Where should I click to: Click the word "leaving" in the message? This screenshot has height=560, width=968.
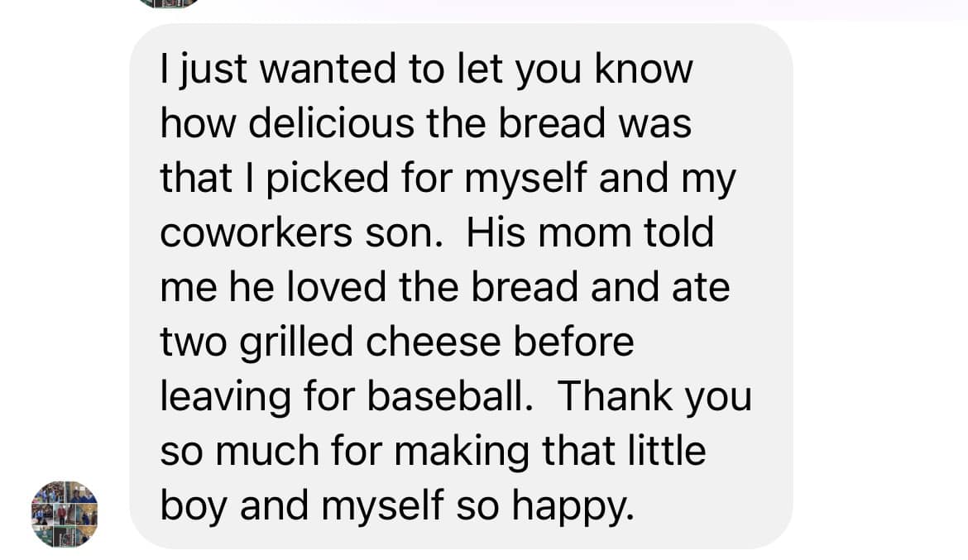tap(227, 396)
